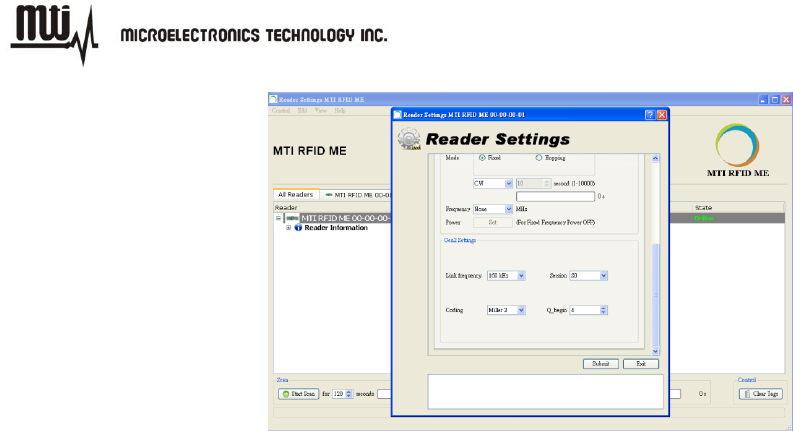Click the CW progress bar field

(x=555, y=196)
